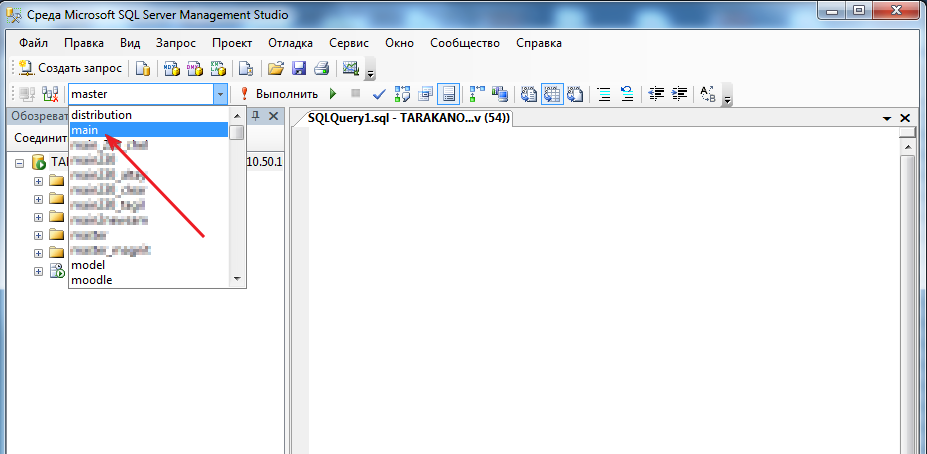Click the green Debug play icon
This screenshot has width=927, height=454.
click(x=333, y=93)
